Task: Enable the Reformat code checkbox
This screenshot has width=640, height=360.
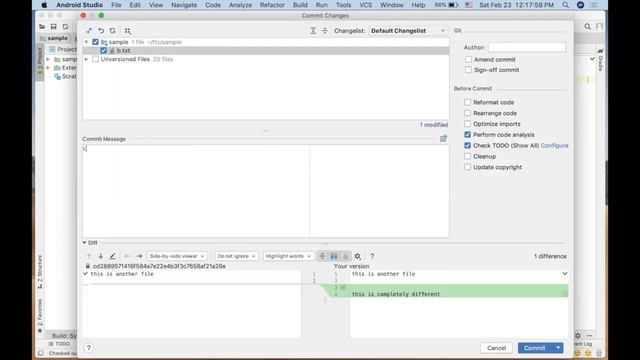Action: click(467, 102)
